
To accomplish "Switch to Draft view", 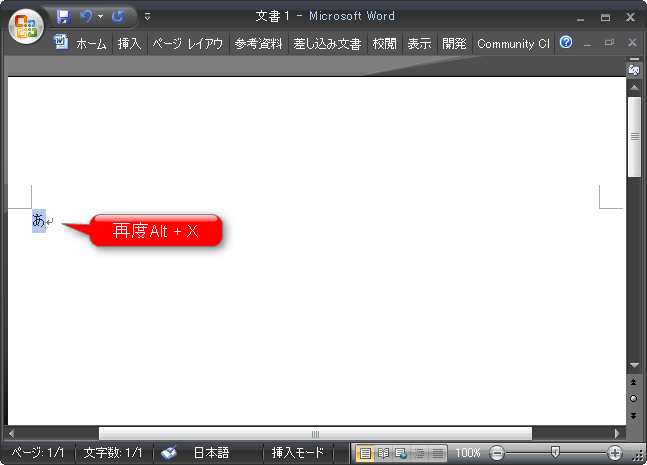I will (x=437, y=453).
